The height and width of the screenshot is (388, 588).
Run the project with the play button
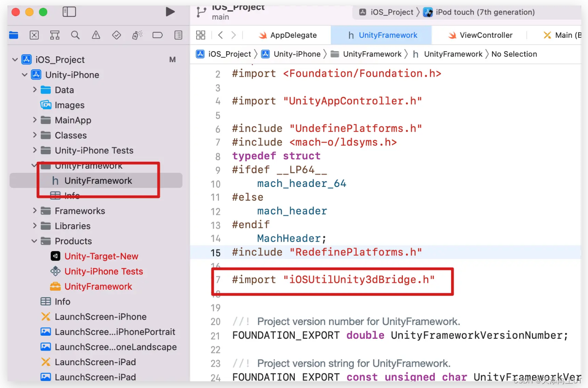pyautogui.click(x=170, y=12)
